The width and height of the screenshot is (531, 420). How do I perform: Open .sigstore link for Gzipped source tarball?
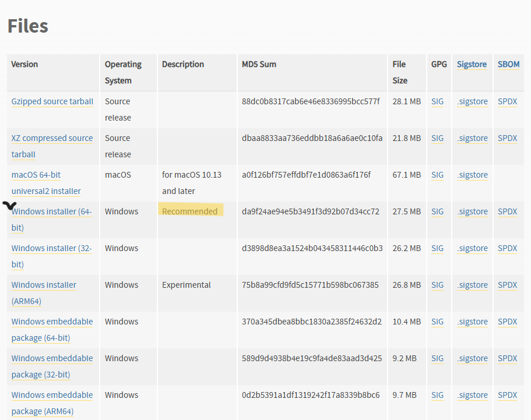[x=472, y=101]
